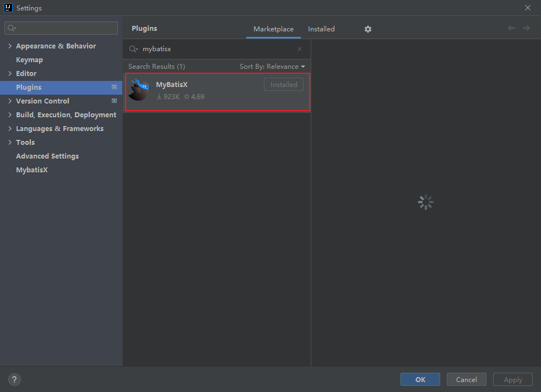This screenshot has width=541, height=392.
Task: Click the Plugins heading title
Action: pos(144,28)
